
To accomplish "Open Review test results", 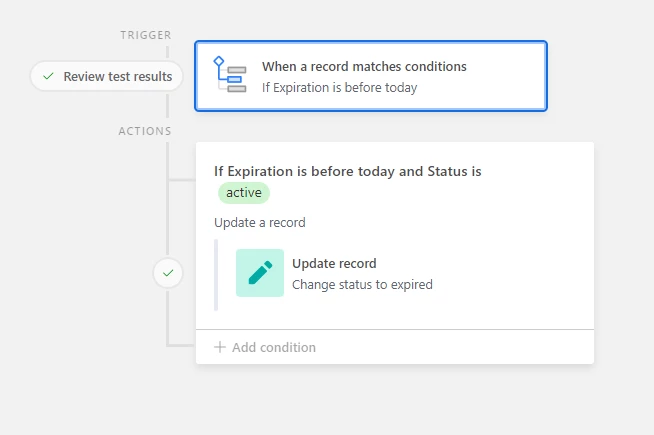I will (107, 76).
